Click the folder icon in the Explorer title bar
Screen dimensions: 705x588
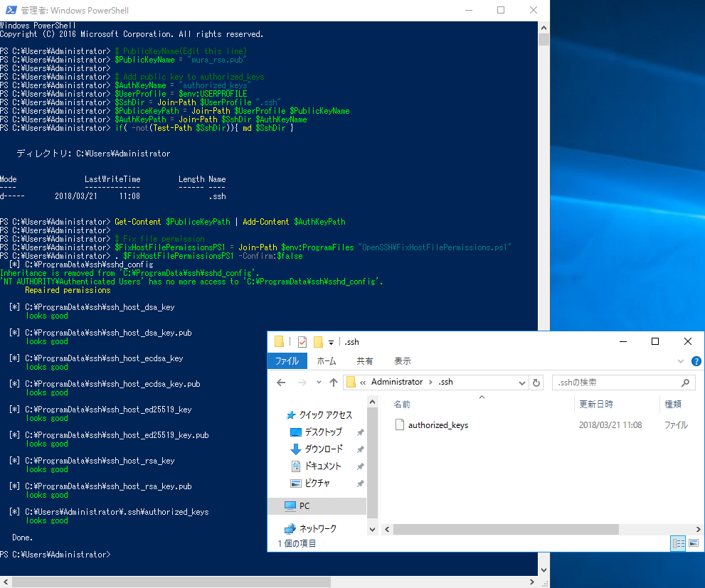point(279,342)
